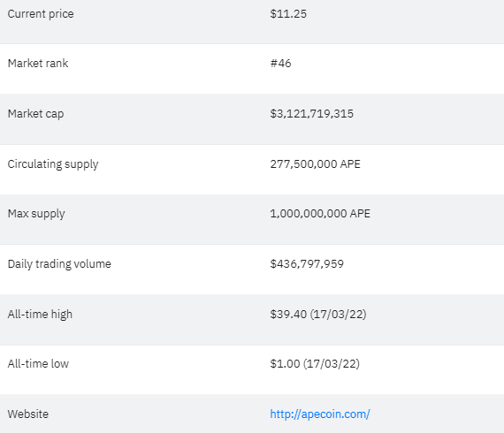Select the $11.25 price value
This screenshot has width=504, height=433.
288,14
